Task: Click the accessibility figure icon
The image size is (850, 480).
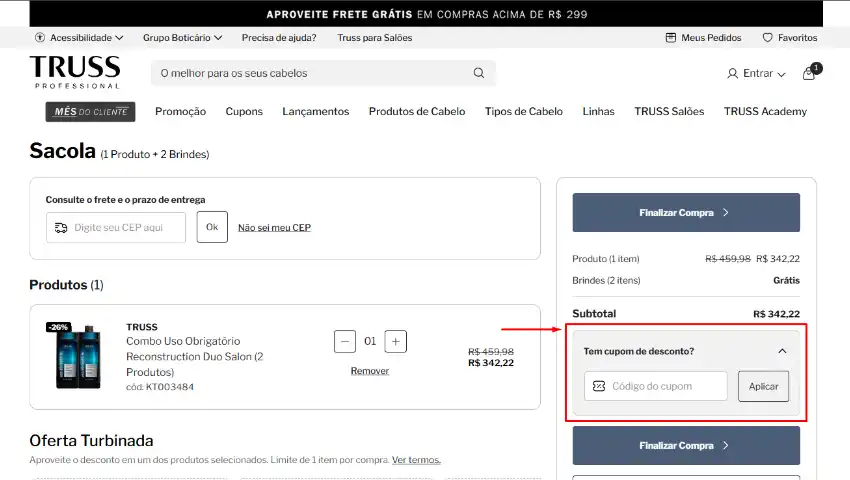Action: [40, 37]
